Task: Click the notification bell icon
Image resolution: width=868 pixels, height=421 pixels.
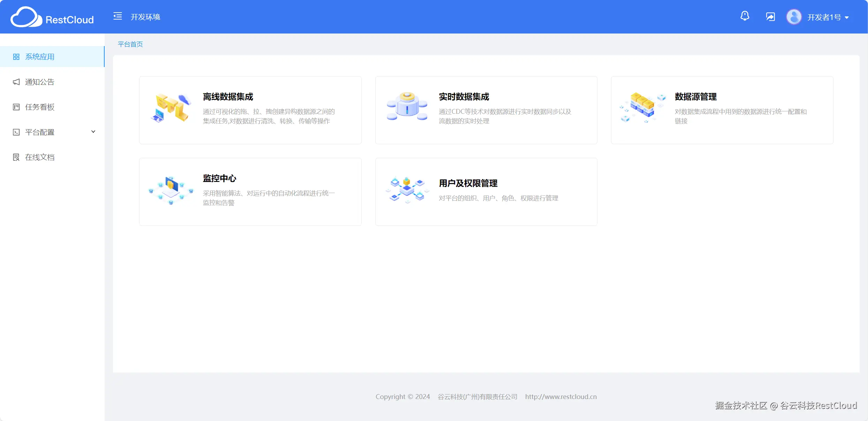Action: click(745, 16)
